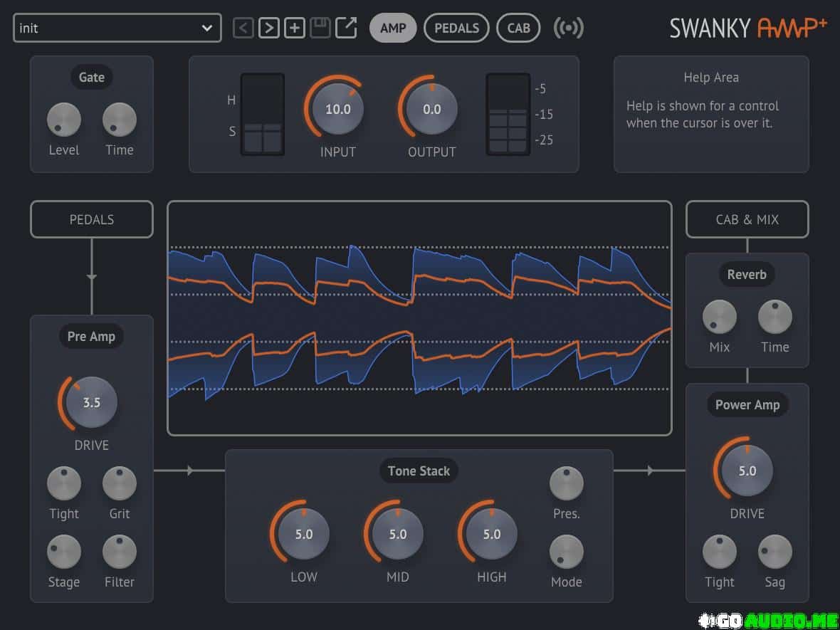The width and height of the screenshot is (840, 630).
Task: Click the Pre Amp Grit knob
Action: (x=120, y=483)
